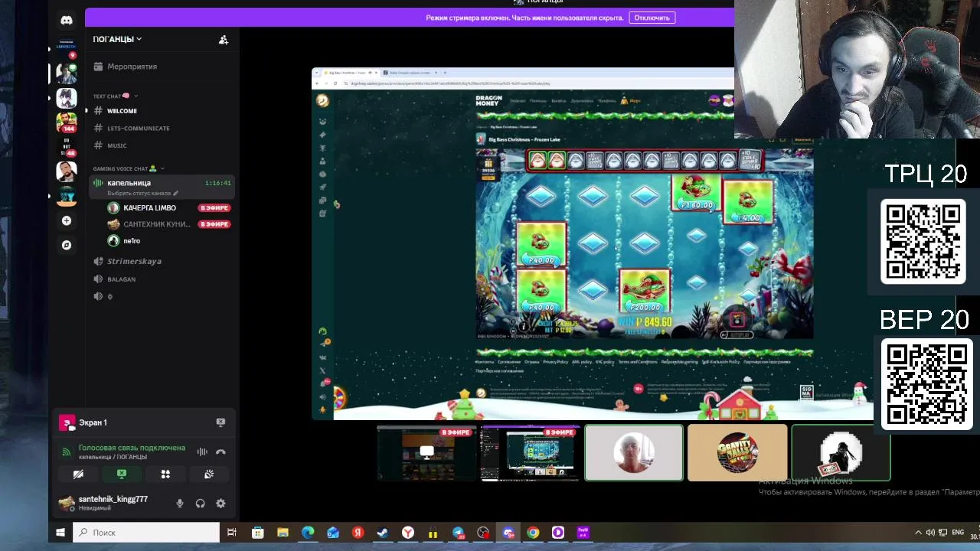Click Голосовая связь подключена status text
Viewport: 980px width, 551px height.
(132, 447)
